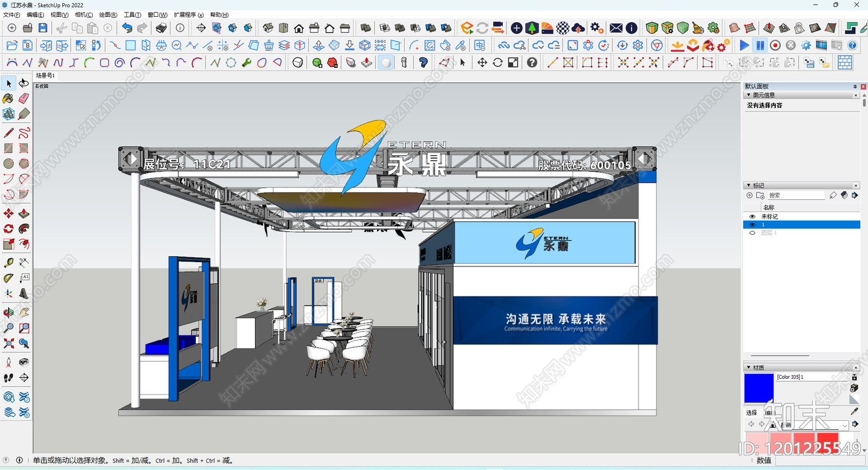Screen dimensions: 868x470
Task: Collapse the 材质 materials panel section
Action: pos(749,367)
